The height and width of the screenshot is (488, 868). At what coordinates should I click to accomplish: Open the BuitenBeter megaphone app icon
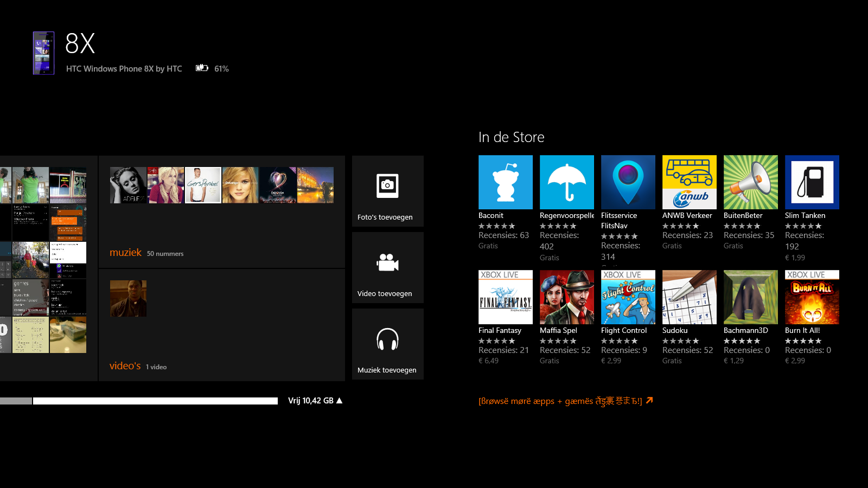(x=751, y=182)
